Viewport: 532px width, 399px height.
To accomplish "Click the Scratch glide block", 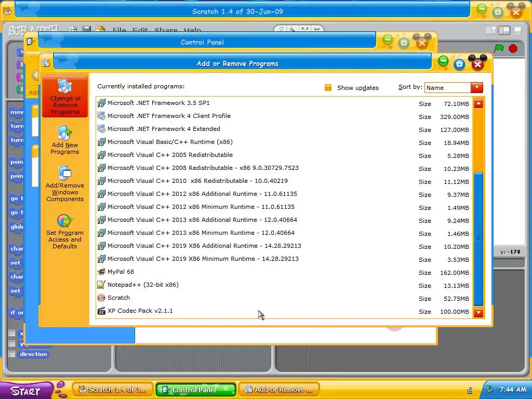I will pos(16,227).
